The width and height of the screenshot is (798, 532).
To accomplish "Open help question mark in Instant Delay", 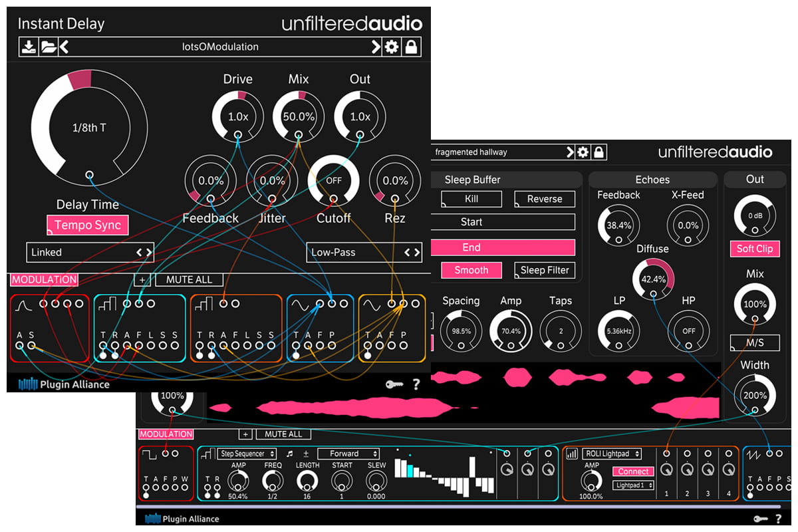I will 416,384.
